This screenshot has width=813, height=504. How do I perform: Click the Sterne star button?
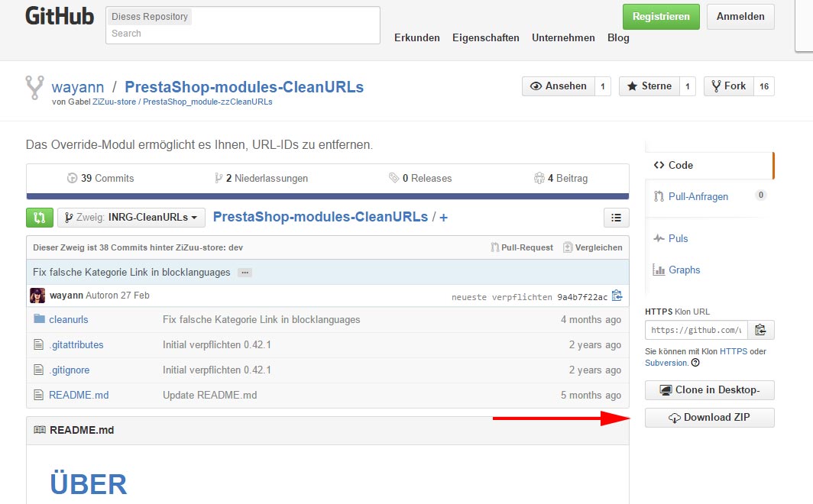649,86
